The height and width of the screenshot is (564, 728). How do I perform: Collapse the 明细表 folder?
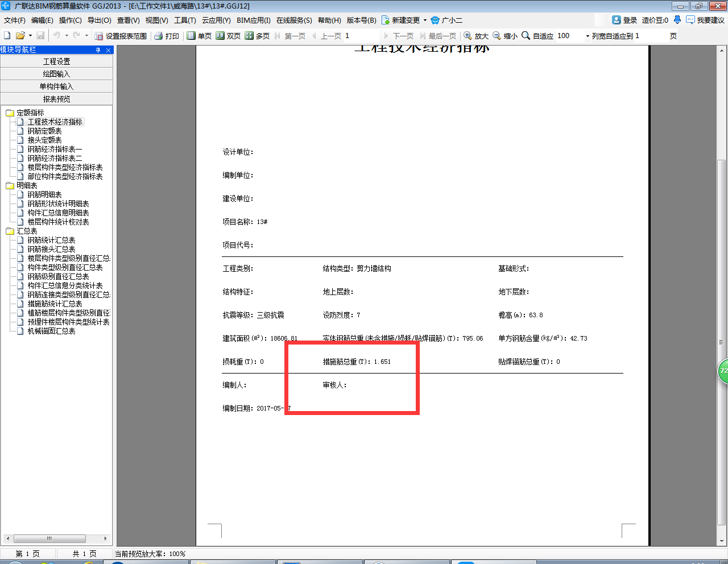[x=10, y=186]
